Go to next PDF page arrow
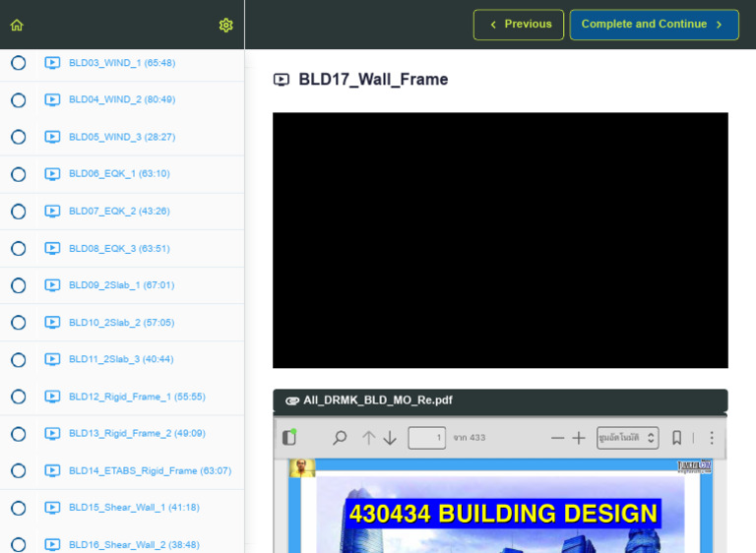 coord(390,438)
